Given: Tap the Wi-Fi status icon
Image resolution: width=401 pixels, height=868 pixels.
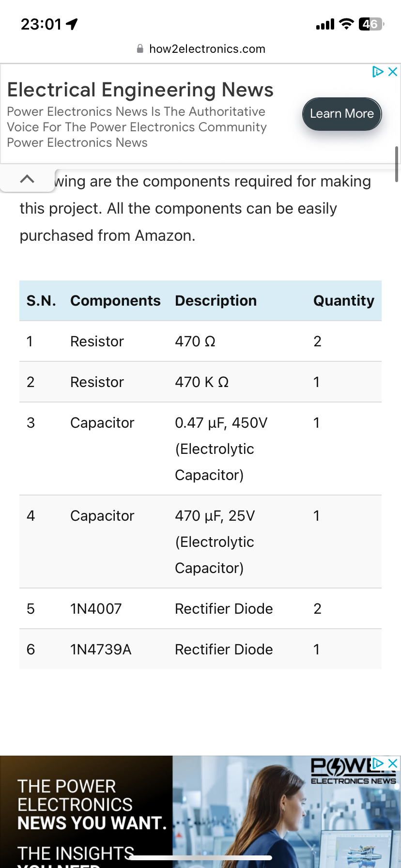Looking at the screenshot, I should point(346,24).
